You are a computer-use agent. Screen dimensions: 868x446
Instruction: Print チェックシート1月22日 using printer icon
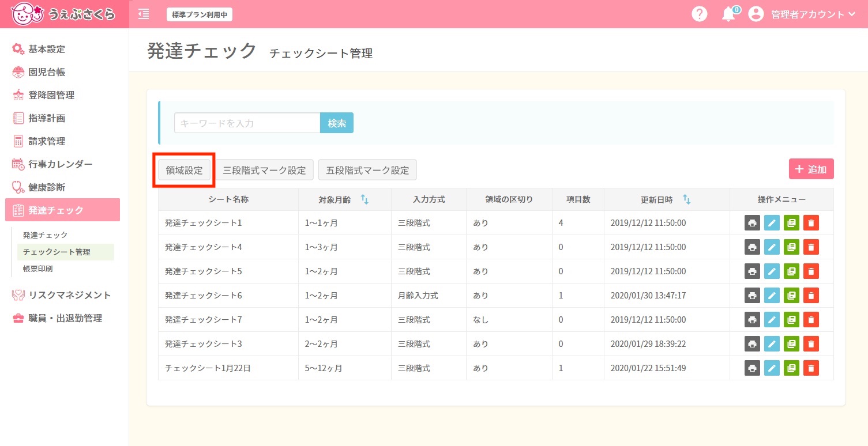(752, 368)
